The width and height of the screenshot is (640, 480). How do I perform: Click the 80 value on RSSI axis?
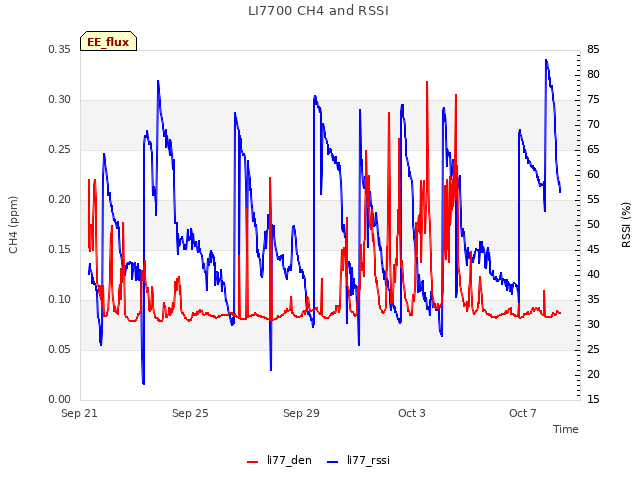click(x=593, y=74)
